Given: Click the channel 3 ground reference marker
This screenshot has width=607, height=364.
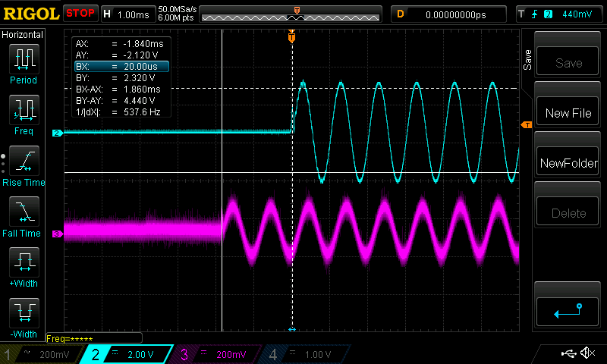Looking at the screenshot, I should pyautogui.click(x=58, y=234).
